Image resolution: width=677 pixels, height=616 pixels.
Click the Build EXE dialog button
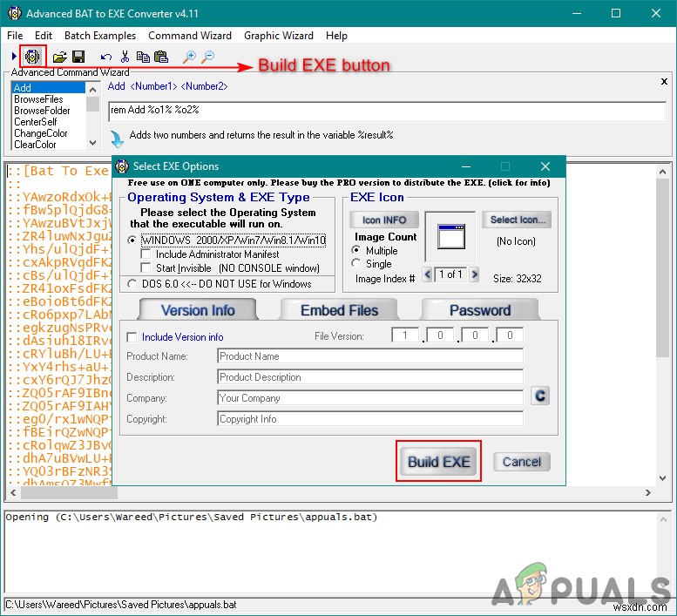click(x=438, y=462)
